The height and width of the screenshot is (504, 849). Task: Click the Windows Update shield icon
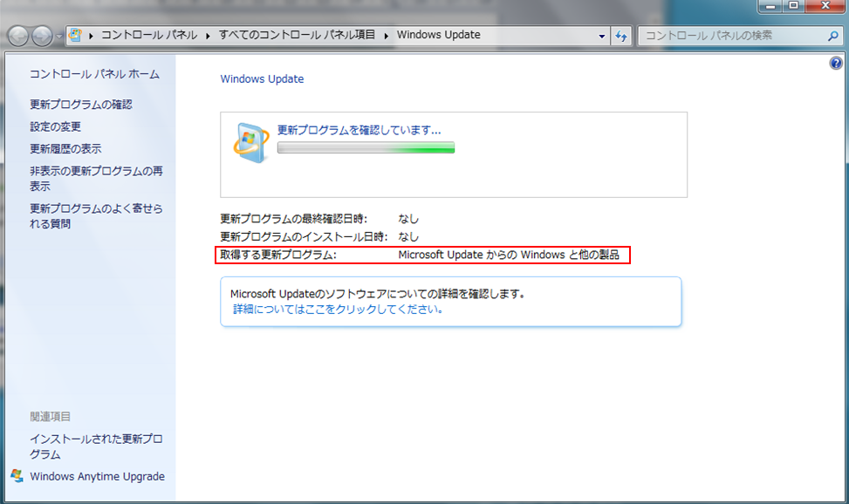(250, 142)
